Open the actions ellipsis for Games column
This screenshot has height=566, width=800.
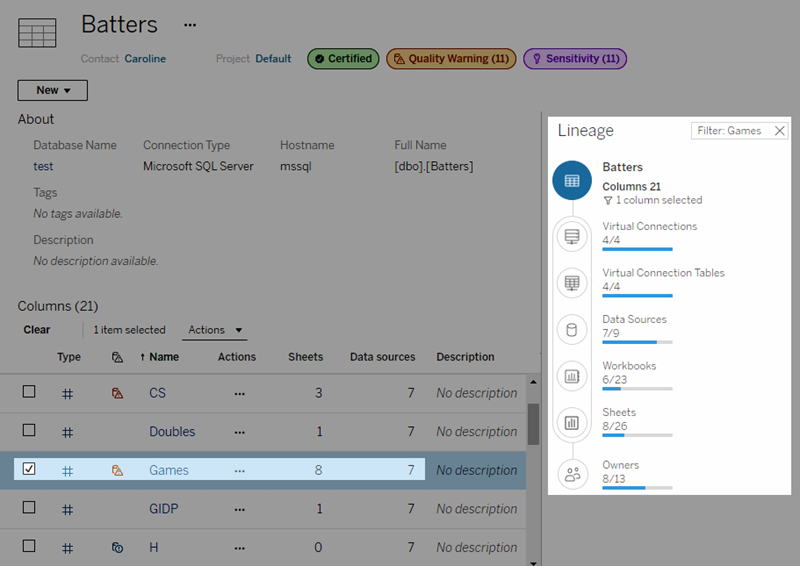[x=240, y=471]
